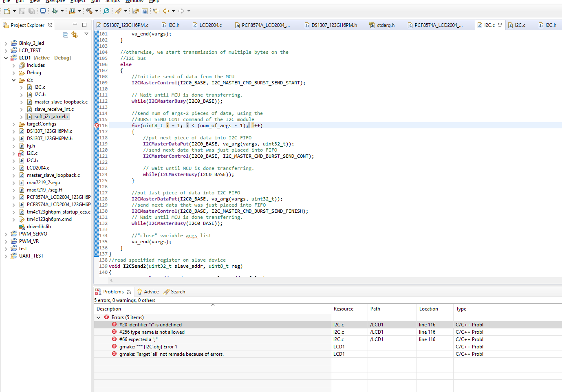Sort problems by Resource column header
The height and width of the screenshot is (392, 562).
coord(344,309)
